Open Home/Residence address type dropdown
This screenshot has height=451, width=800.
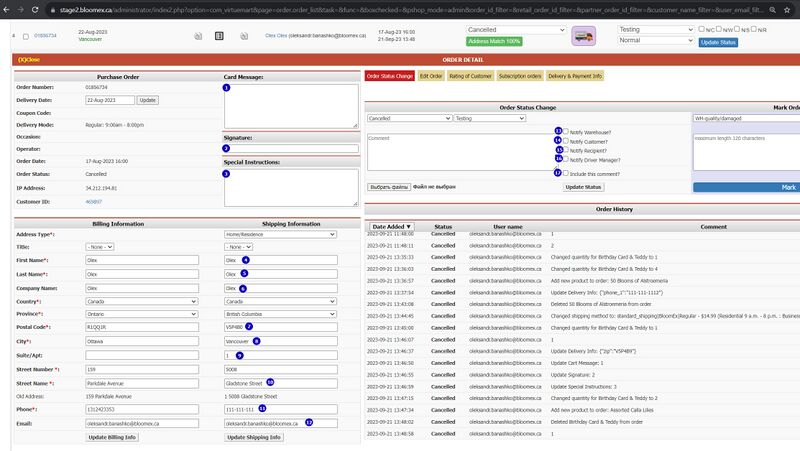point(281,234)
